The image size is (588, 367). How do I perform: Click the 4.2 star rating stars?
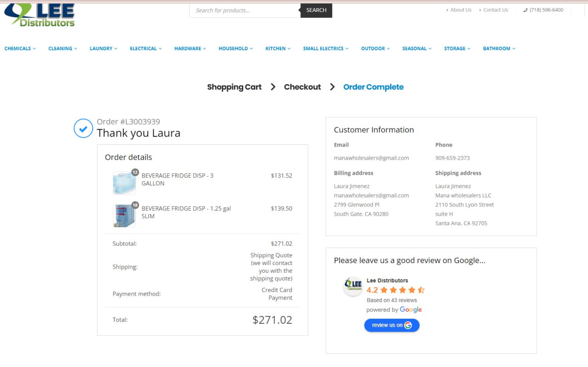pyautogui.click(x=402, y=290)
